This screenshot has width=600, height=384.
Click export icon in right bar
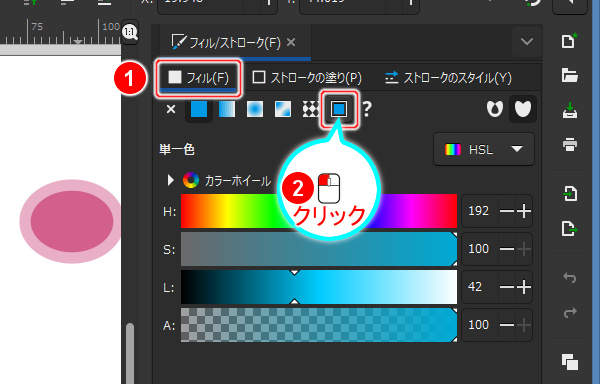click(569, 229)
